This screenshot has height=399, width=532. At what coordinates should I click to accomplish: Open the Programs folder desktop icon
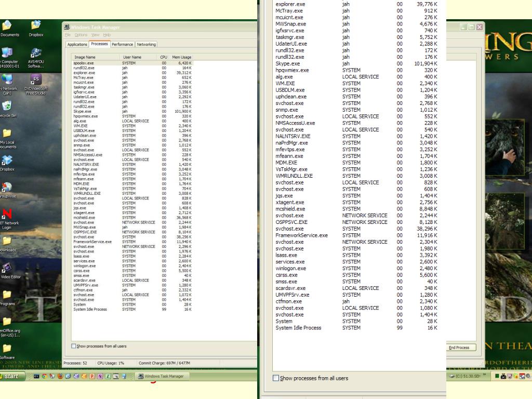click(x=7, y=298)
